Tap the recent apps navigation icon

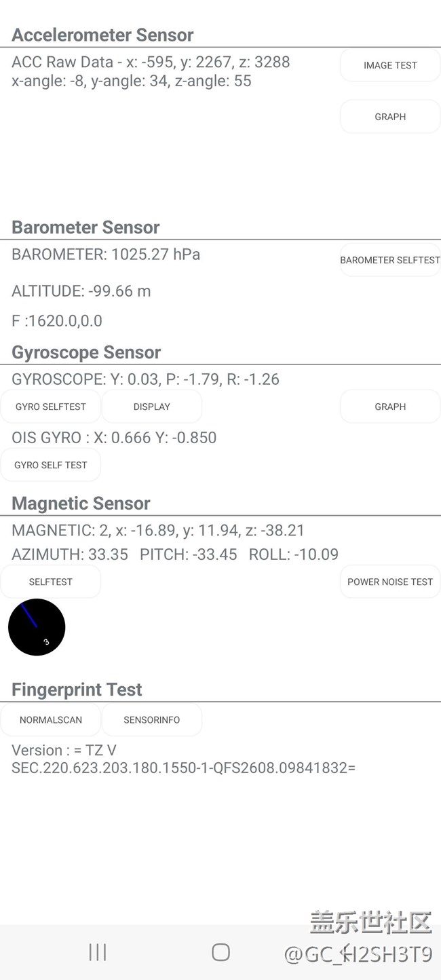(98, 952)
